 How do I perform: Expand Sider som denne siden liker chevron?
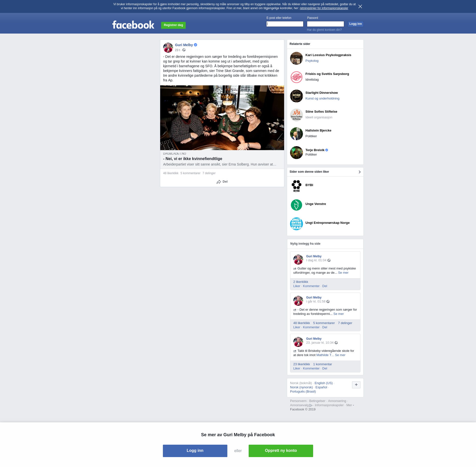coord(359,172)
